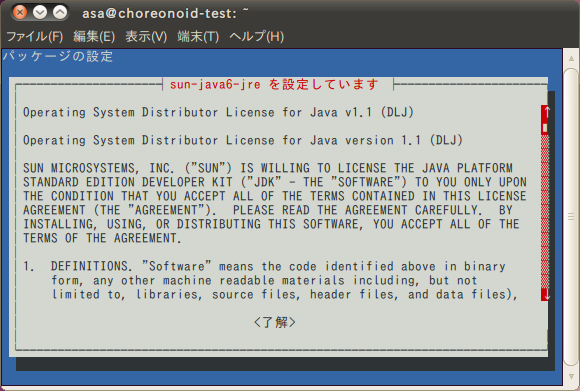Open the 端末(T) menu
This screenshot has width=580, height=391.
(x=198, y=37)
